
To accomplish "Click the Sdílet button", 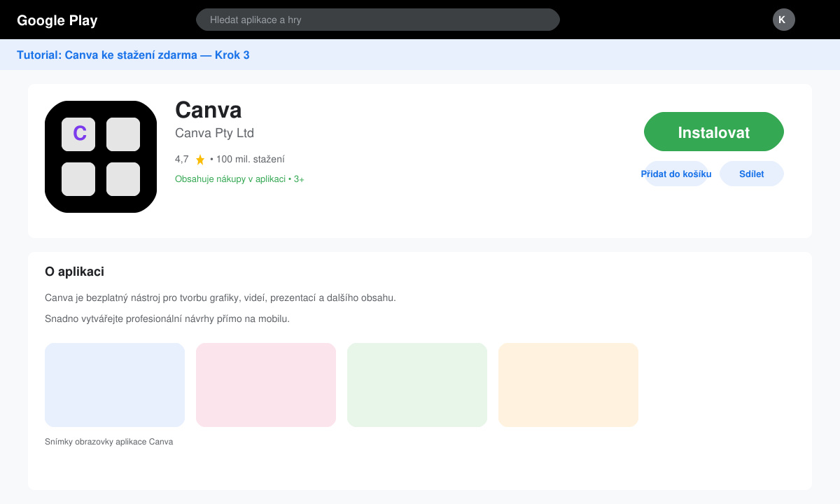I will pos(752,174).
